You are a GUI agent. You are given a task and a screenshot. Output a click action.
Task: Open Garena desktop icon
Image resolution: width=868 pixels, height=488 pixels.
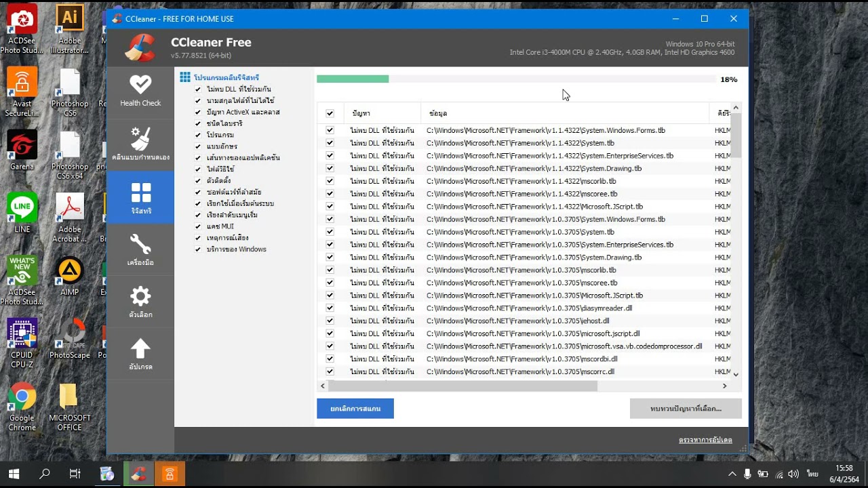(22, 150)
